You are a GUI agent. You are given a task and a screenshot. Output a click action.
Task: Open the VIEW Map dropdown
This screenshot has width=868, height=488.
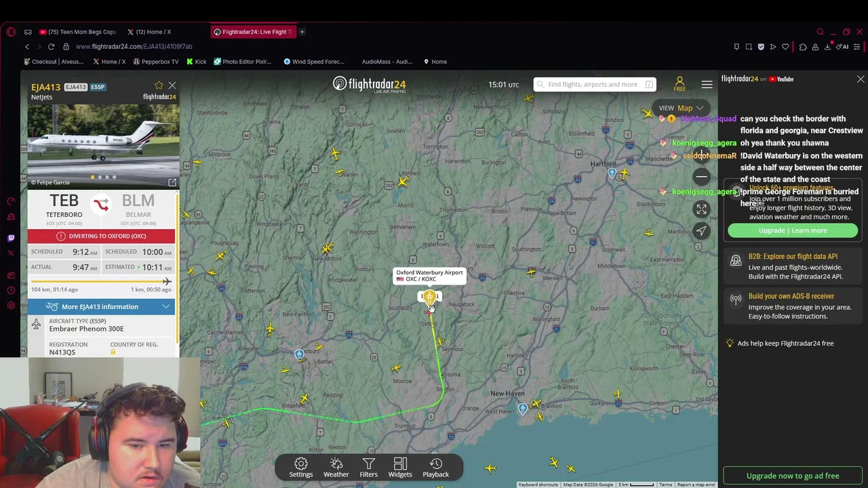point(682,108)
